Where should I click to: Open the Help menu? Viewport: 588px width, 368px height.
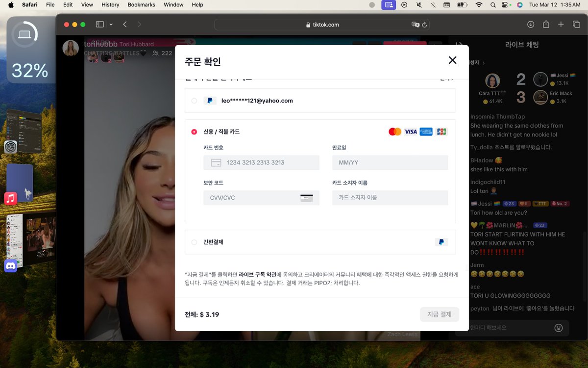tap(197, 4)
